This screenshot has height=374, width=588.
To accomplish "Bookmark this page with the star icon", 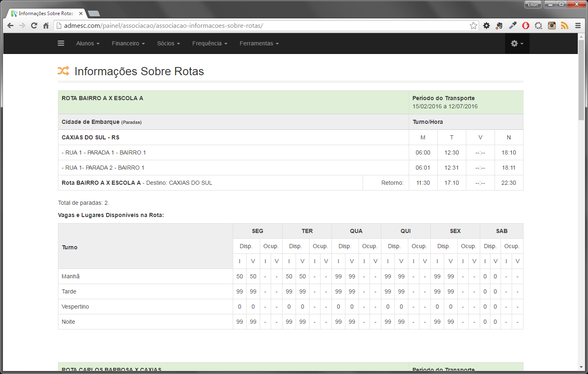I will click(473, 26).
